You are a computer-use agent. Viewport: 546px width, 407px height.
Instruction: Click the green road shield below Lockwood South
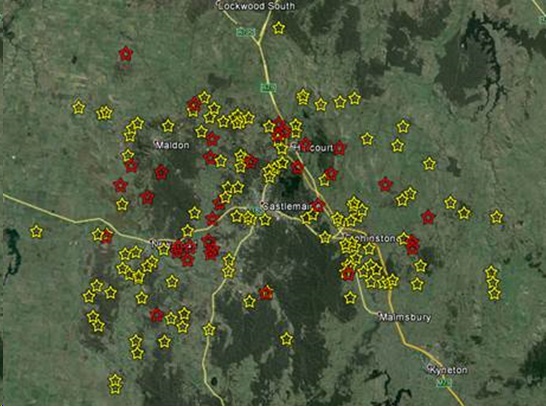(246, 32)
